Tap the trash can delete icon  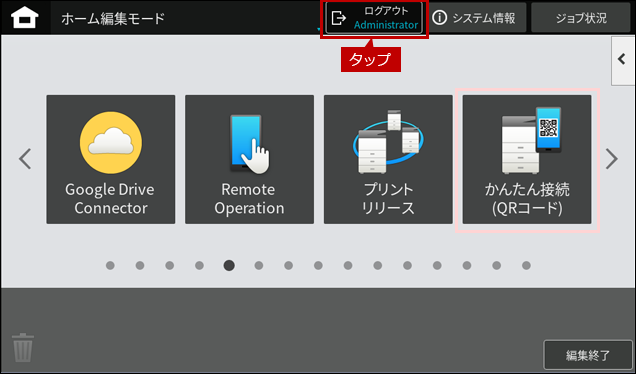coord(23,347)
